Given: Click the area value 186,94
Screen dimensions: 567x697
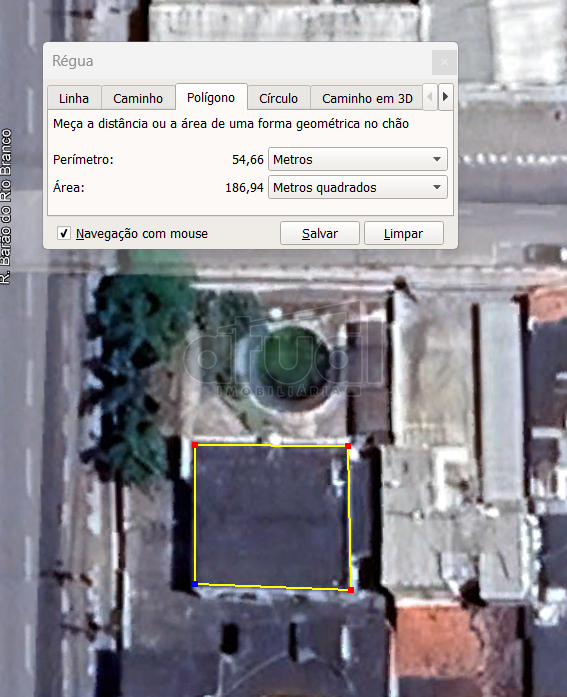Looking at the screenshot, I should click(244, 188).
